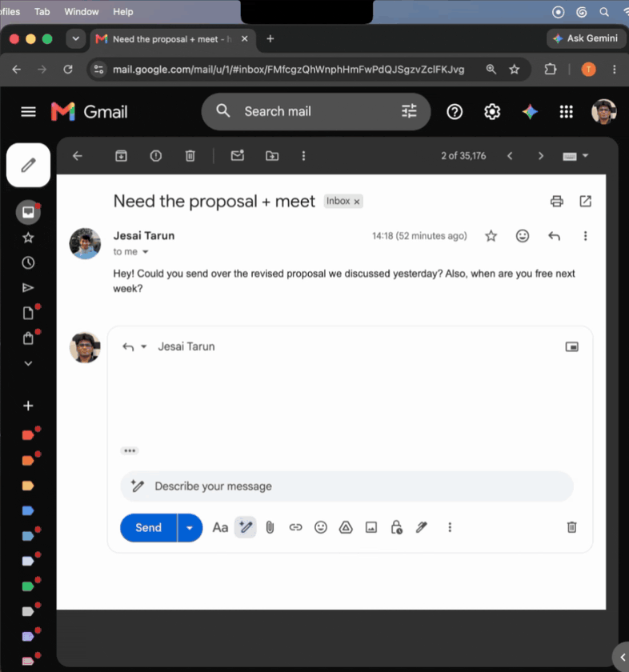Show trimmed content three dots

[130, 451]
